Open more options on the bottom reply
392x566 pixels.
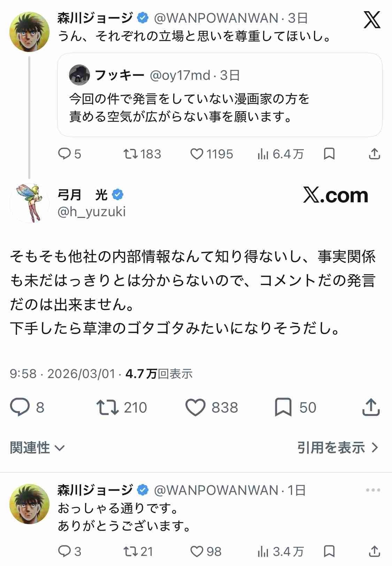(x=373, y=490)
